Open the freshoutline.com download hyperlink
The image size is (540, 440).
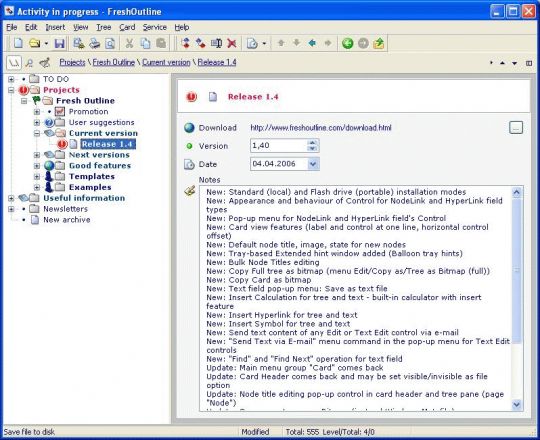pos(321,128)
